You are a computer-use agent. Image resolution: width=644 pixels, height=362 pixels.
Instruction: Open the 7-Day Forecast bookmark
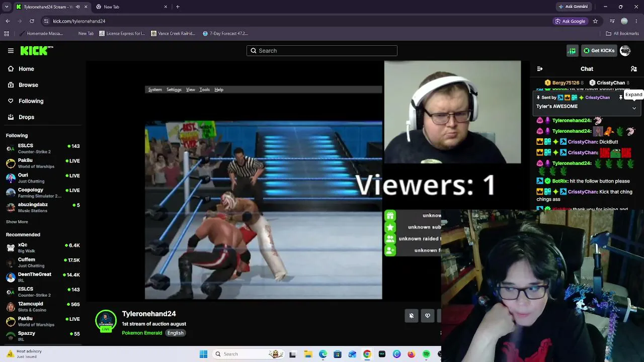tap(225, 34)
